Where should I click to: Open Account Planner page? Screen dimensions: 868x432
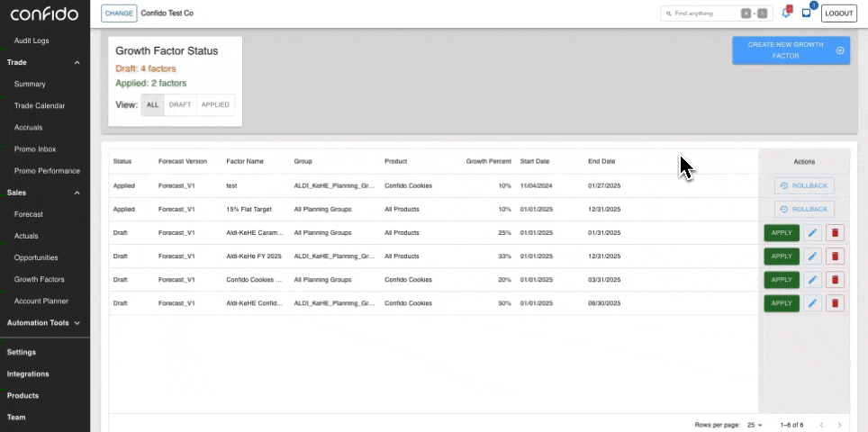click(x=41, y=301)
